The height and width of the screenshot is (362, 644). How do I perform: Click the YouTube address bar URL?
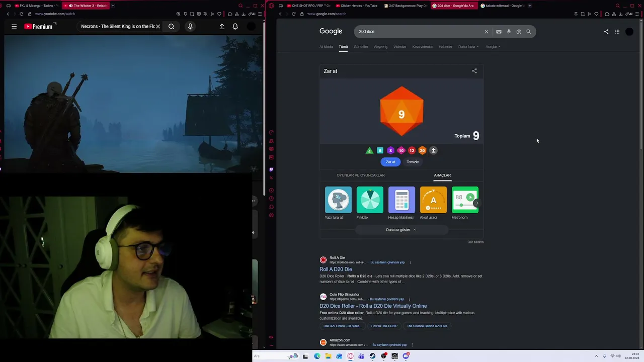coord(55,14)
